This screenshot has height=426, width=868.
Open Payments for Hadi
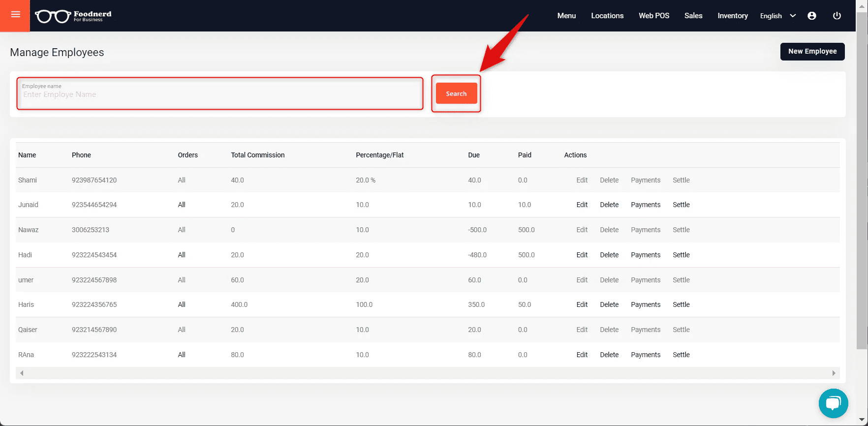646,255
